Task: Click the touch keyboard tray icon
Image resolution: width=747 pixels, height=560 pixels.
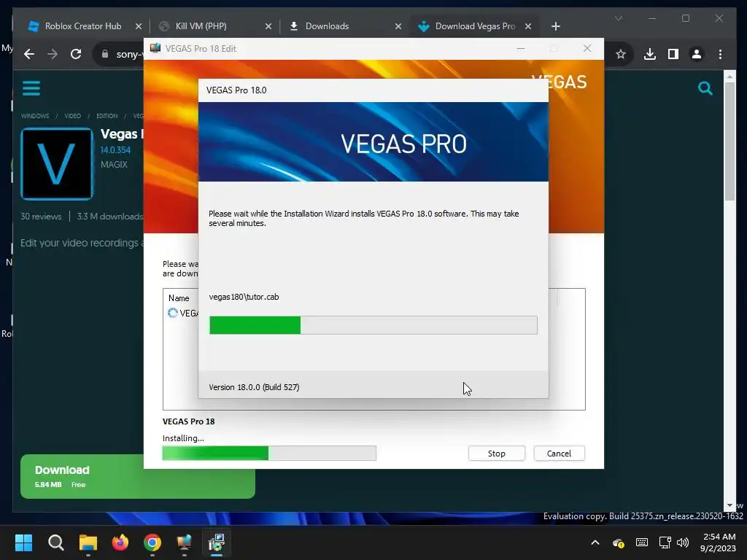Action: tap(642, 542)
